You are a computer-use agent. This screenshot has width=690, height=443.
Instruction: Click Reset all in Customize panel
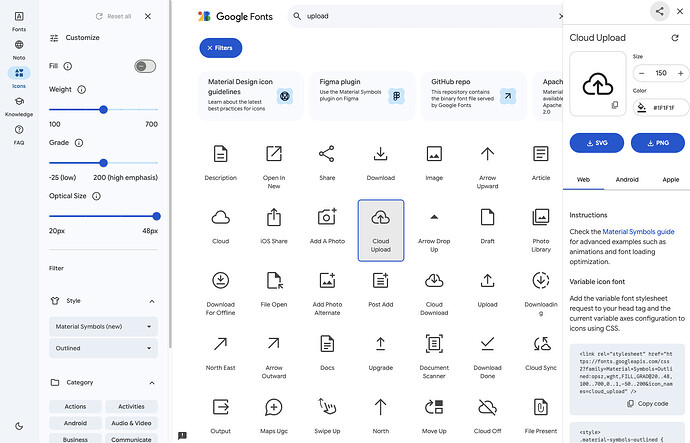114,16
